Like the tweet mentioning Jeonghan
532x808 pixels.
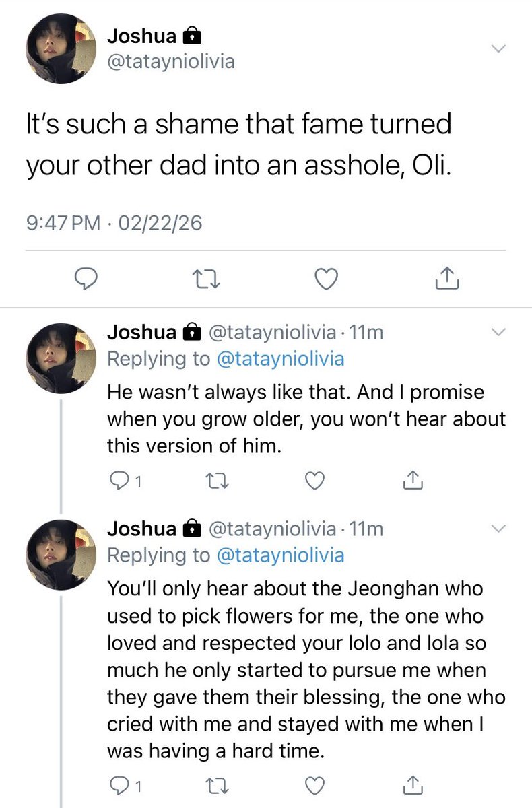(x=314, y=784)
